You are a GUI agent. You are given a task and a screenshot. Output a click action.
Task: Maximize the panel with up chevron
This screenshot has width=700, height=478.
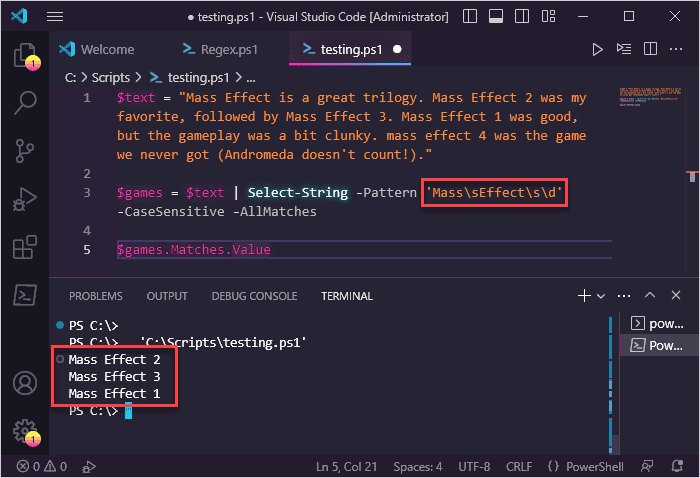coord(650,295)
